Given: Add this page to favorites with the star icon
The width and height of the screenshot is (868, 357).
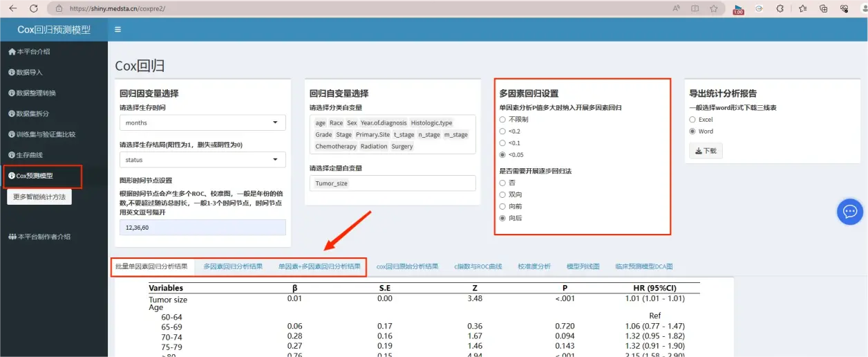Looking at the screenshot, I should point(713,8).
